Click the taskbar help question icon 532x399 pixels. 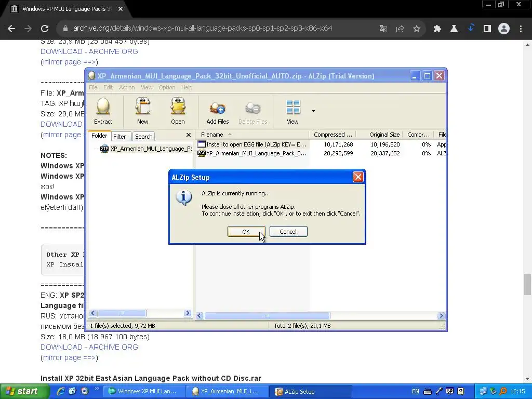(x=461, y=392)
